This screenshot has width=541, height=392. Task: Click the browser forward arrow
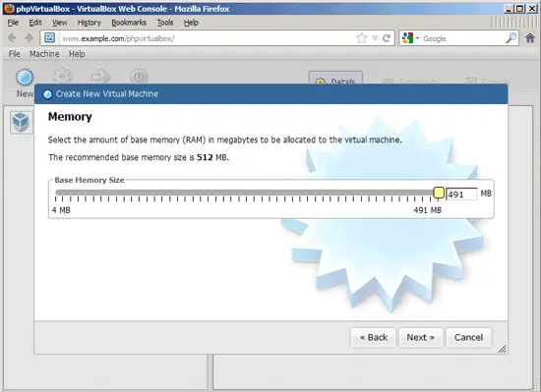[x=29, y=38]
